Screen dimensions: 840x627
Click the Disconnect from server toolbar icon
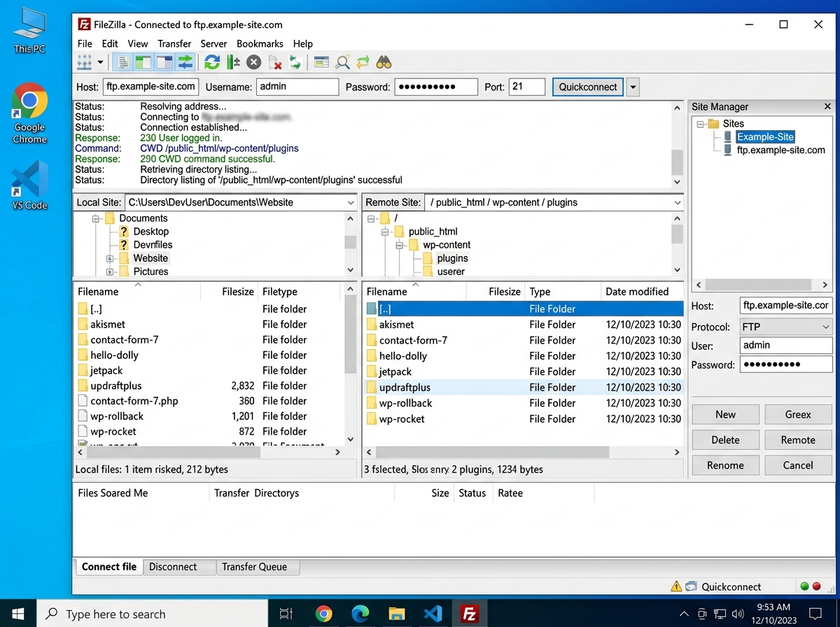coord(275,62)
